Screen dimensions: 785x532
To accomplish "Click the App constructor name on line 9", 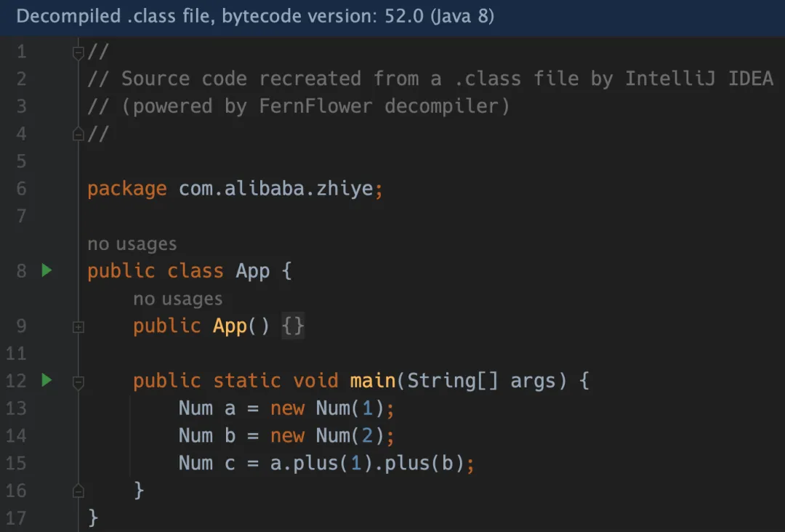I will click(x=230, y=326).
